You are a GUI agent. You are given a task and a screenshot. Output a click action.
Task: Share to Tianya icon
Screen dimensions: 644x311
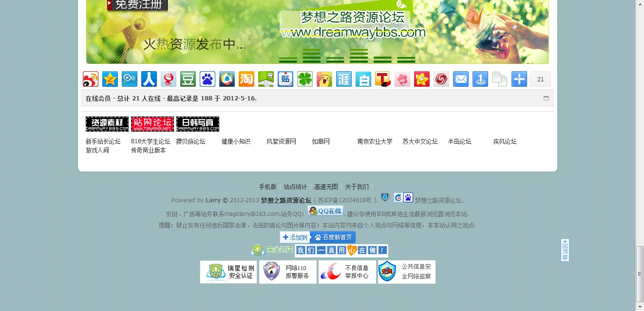344,79
